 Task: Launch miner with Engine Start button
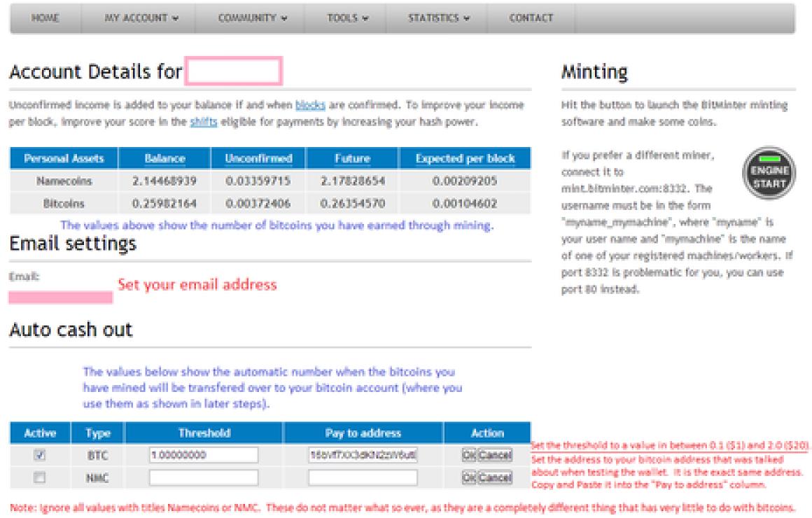(x=769, y=174)
